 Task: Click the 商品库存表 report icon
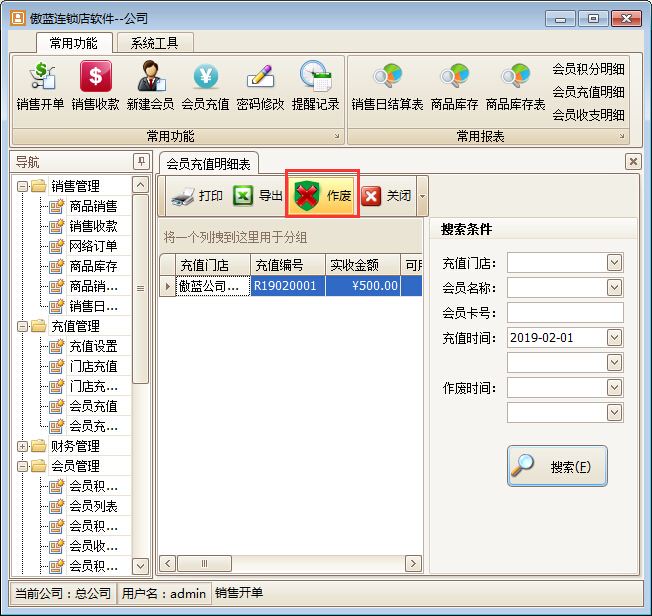coord(515,86)
